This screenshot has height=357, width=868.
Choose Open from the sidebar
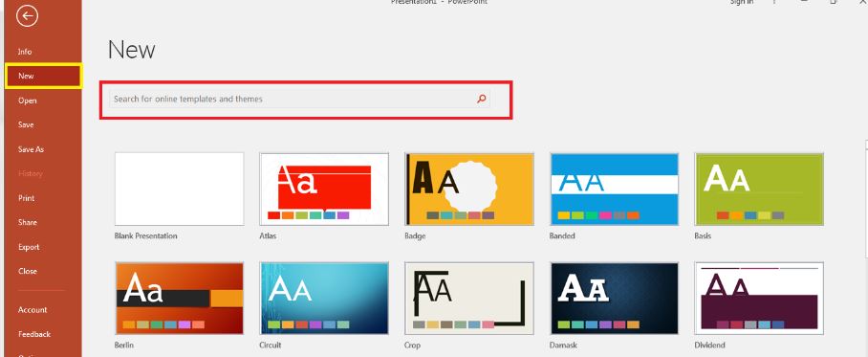[x=27, y=100]
